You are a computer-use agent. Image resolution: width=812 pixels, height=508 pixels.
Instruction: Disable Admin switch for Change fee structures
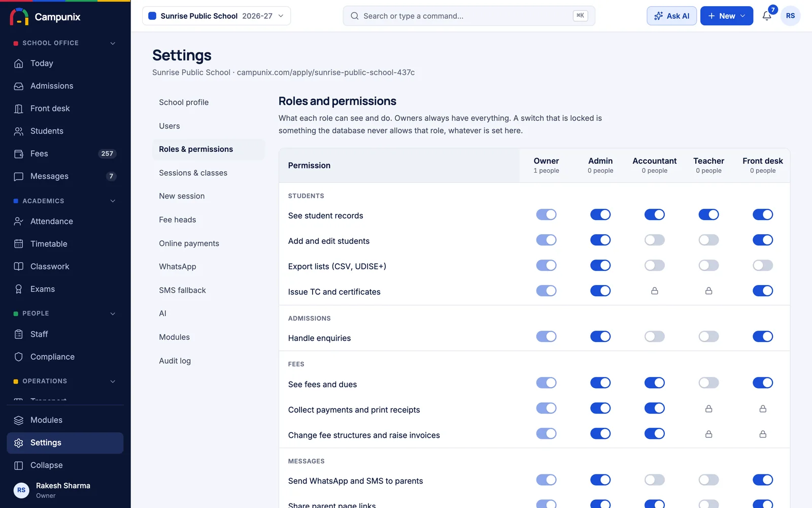pos(600,433)
